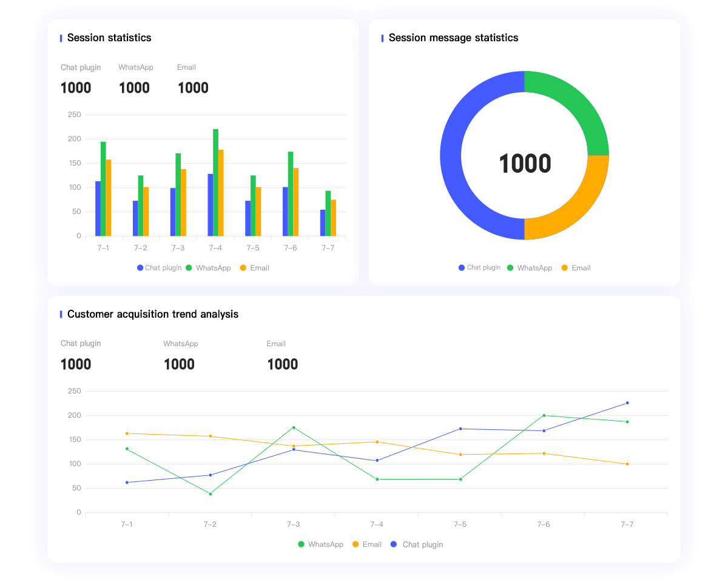The height and width of the screenshot is (582, 728).
Task: Click the Session statistics panel title
Action: tap(109, 38)
